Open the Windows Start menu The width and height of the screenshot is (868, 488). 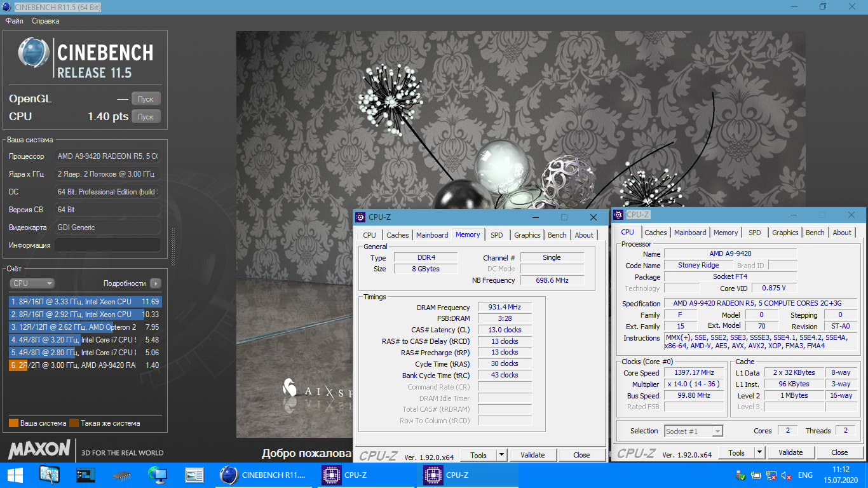[15, 475]
